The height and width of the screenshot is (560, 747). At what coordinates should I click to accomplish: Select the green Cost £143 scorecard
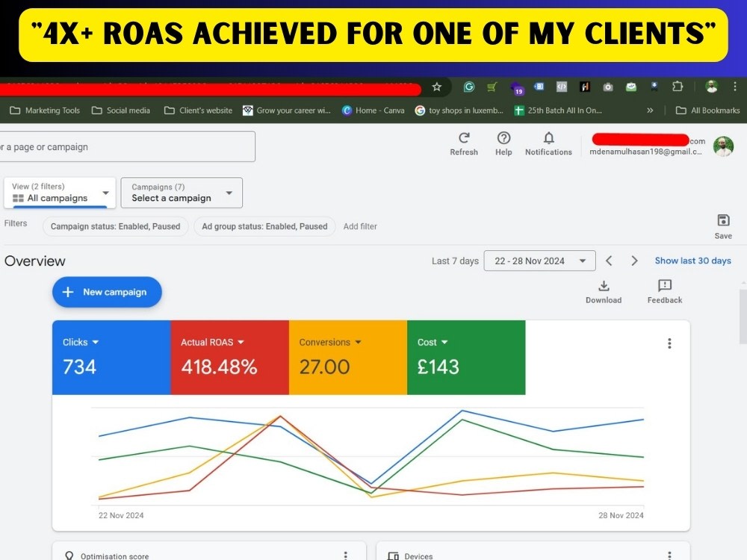tap(466, 358)
